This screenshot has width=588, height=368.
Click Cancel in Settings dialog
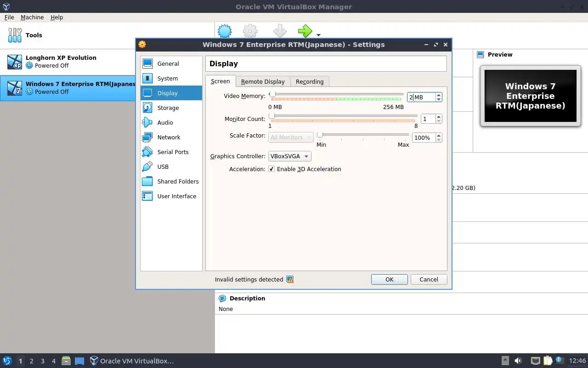(429, 279)
